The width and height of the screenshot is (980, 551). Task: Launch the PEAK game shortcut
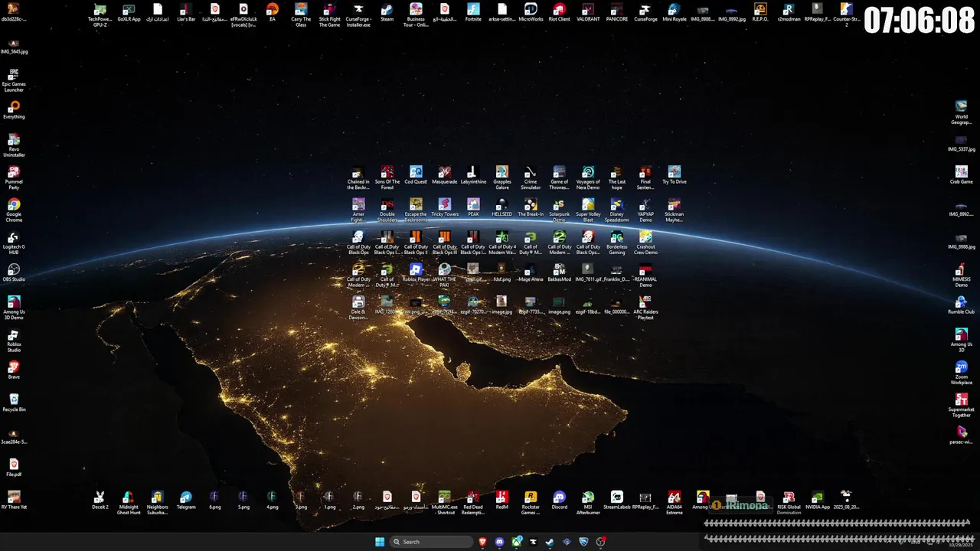click(x=473, y=207)
